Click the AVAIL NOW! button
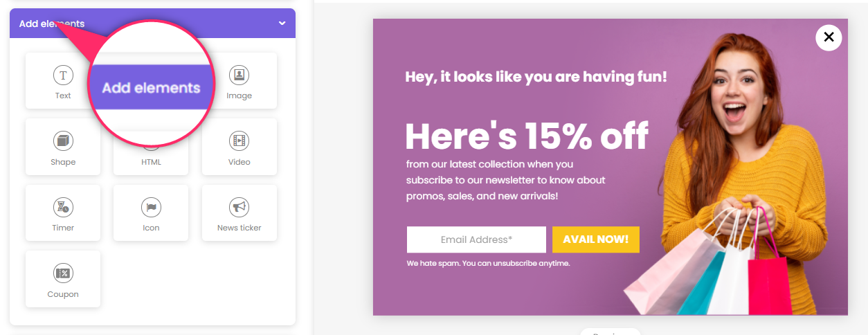The image size is (868, 335). [596, 239]
